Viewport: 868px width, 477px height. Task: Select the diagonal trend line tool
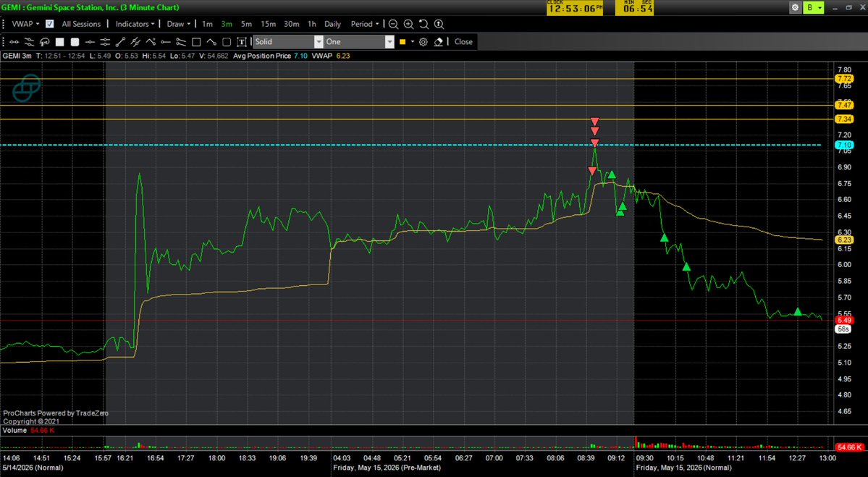tap(120, 41)
